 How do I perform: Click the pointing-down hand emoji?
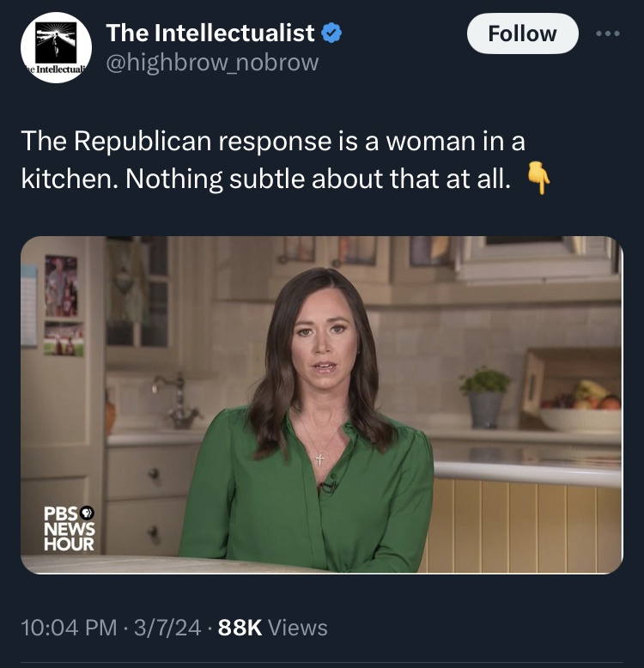pos(538,178)
